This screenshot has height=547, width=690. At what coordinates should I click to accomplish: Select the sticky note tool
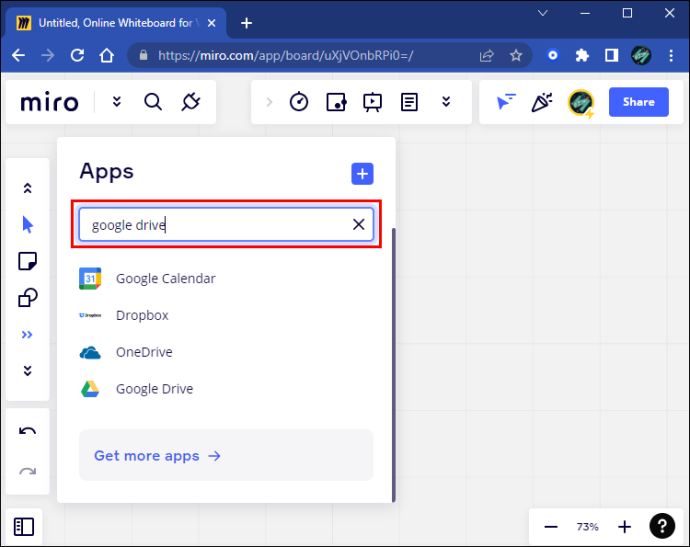point(27,261)
